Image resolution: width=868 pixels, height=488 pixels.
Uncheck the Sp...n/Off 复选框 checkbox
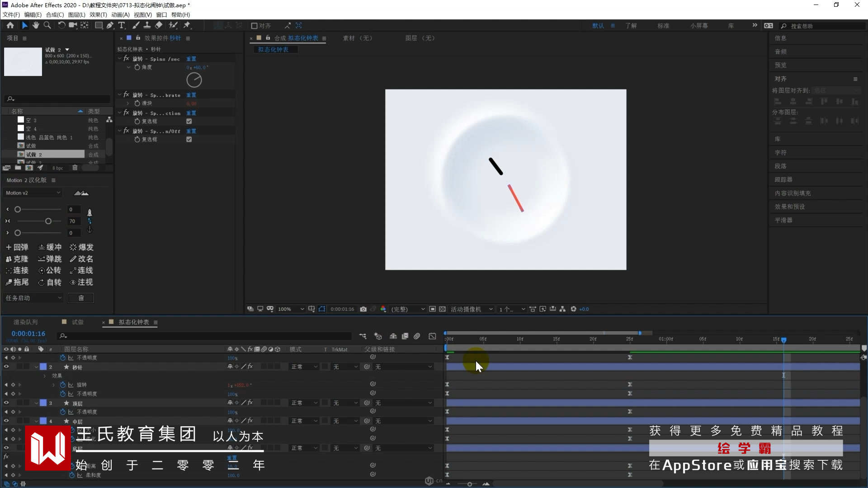tap(189, 139)
